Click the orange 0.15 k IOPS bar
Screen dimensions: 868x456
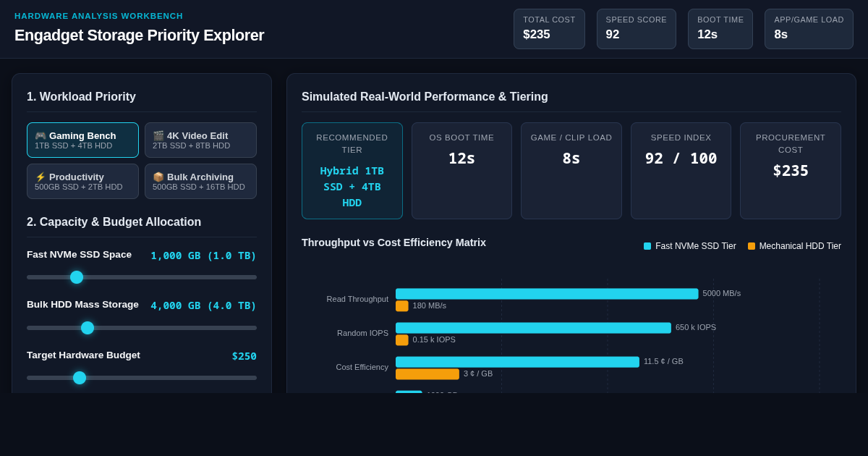(402, 340)
